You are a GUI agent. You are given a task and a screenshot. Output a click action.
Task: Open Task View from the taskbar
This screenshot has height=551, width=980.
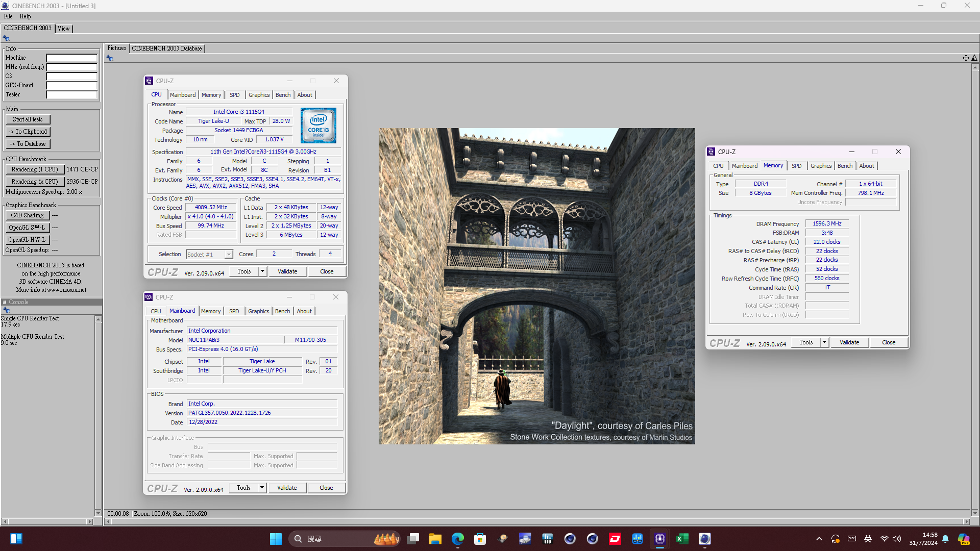point(413,539)
